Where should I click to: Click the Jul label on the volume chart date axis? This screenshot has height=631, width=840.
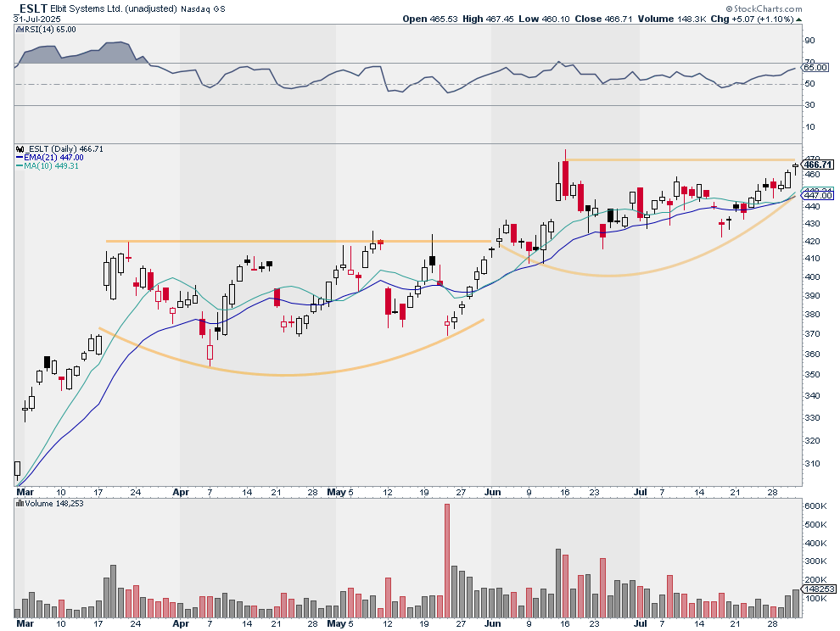pos(640,623)
